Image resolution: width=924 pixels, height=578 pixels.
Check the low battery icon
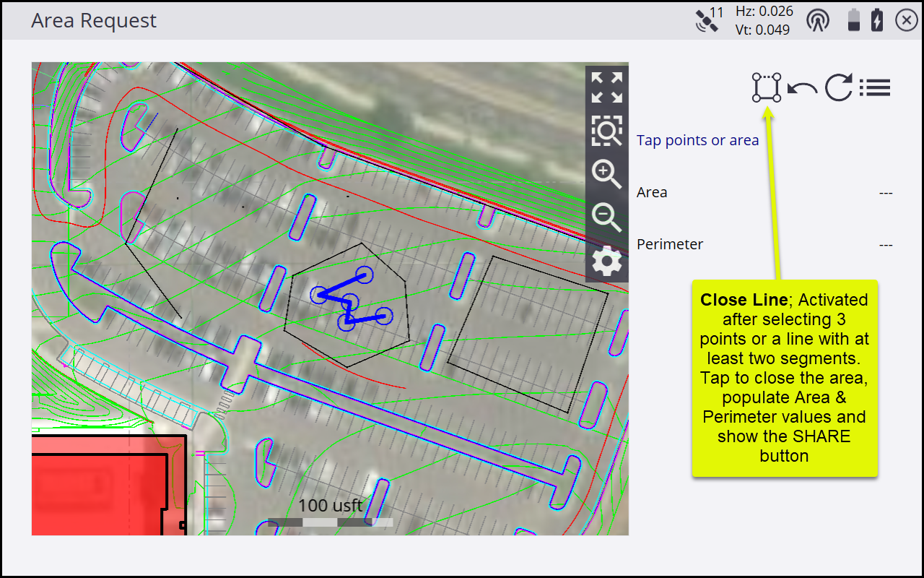[x=854, y=20]
